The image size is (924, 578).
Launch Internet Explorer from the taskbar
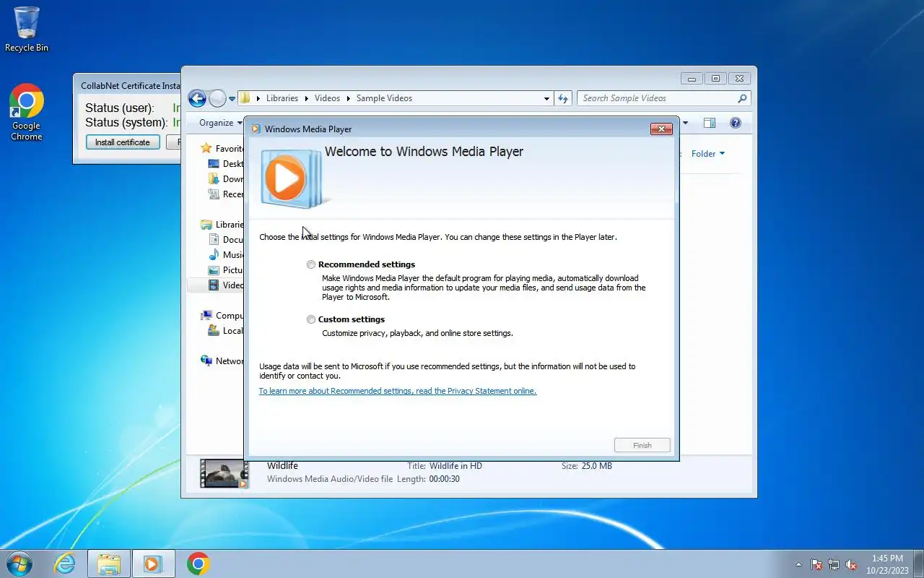coord(65,564)
